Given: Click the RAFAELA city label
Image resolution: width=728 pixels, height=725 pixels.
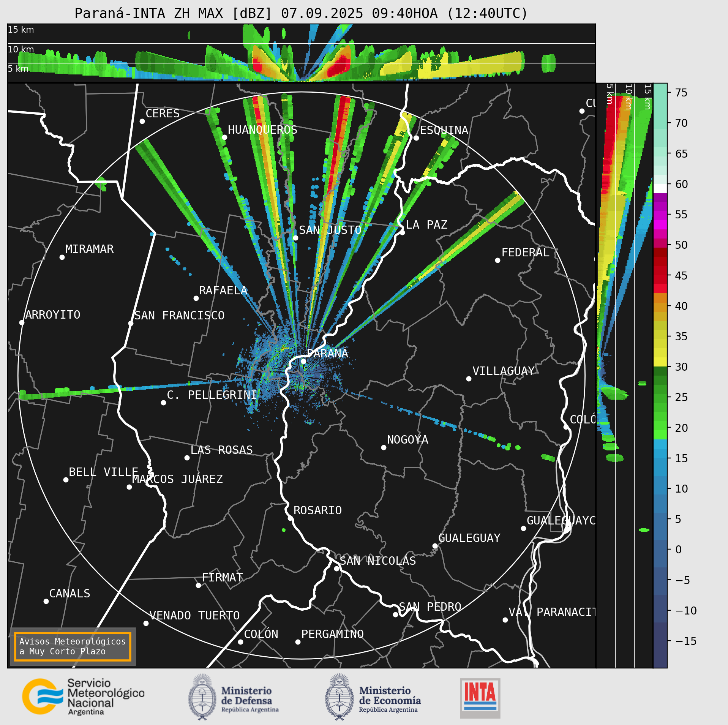Looking at the screenshot, I should 223,291.
